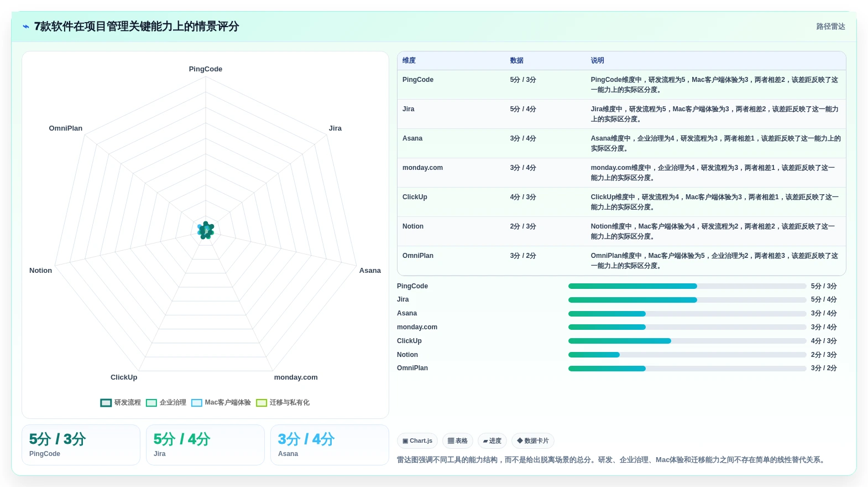This screenshot has height=487, width=868.
Task: Click the blue lightning icon beside the title
Action: tap(26, 27)
